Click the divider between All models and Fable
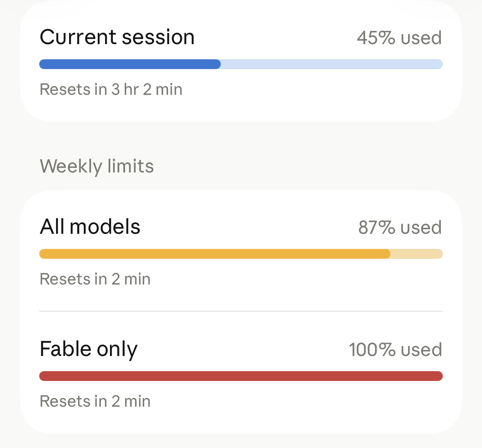482x448 pixels. 241,311
